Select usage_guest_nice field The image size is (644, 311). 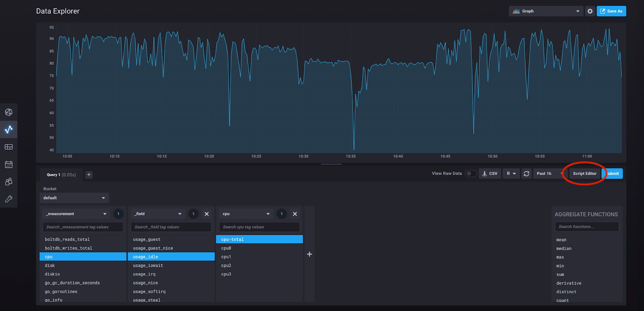[171, 248]
